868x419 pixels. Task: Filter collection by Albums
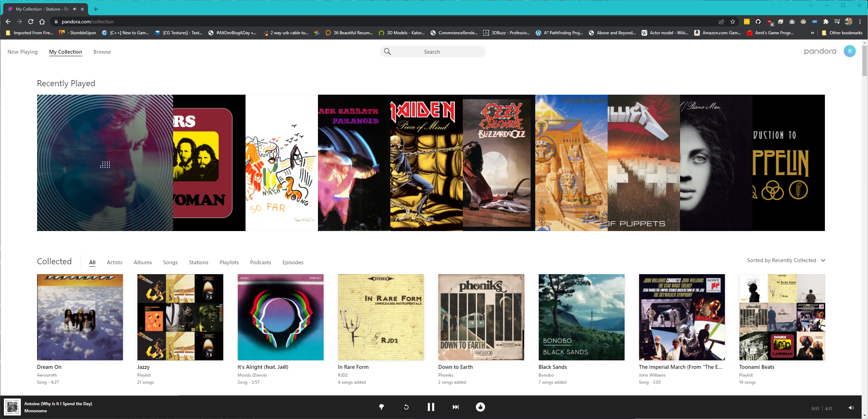click(143, 262)
